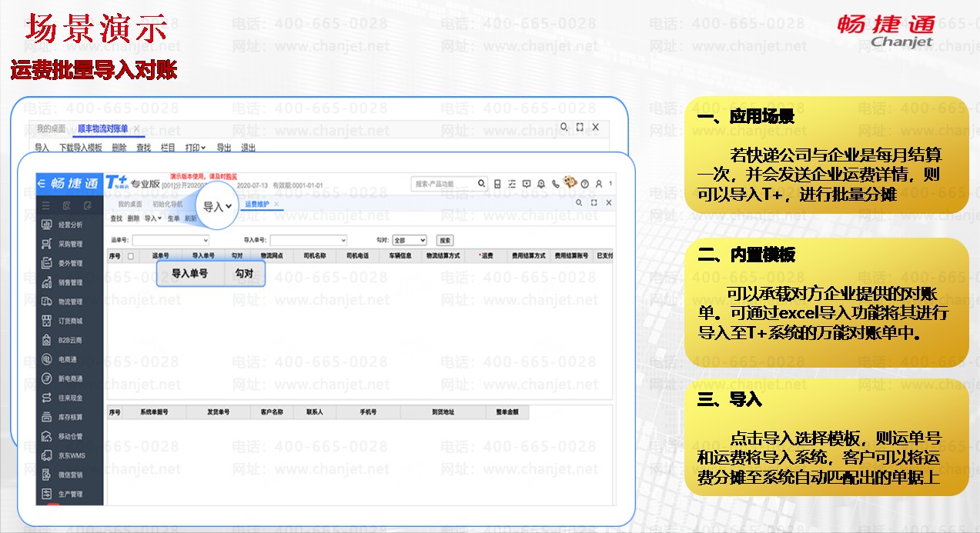Click the 搜索 button next to 勾对
The width and height of the screenshot is (980, 533).
point(445,241)
